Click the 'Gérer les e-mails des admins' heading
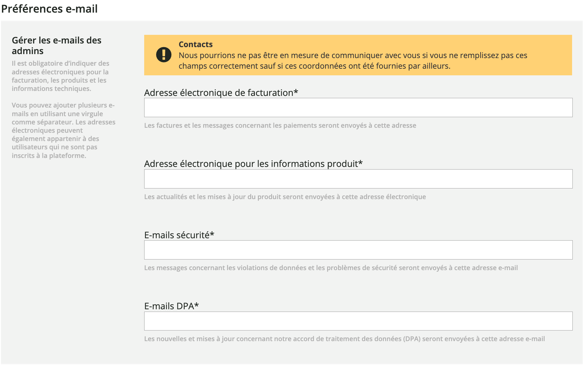588x369 pixels. pyautogui.click(x=57, y=45)
